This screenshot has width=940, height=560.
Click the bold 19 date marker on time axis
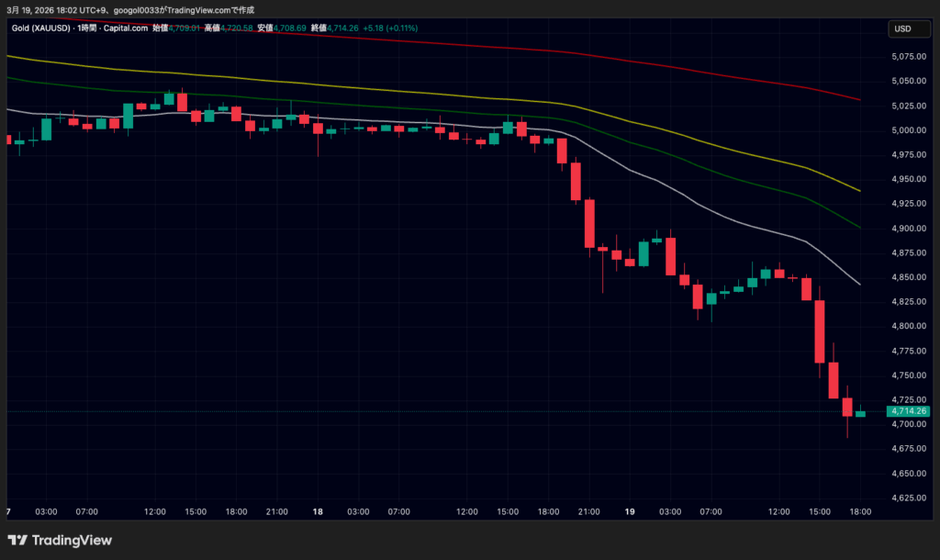pyautogui.click(x=629, y=511)
